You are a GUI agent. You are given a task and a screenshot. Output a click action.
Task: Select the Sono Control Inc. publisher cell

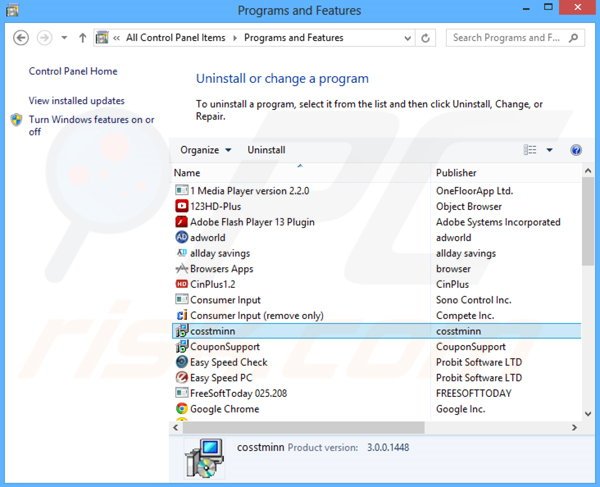[474, 300]
